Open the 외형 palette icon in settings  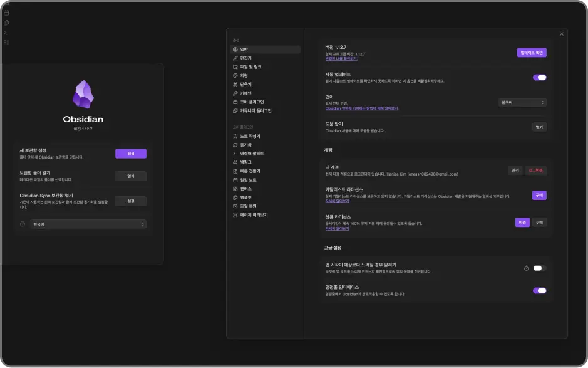tap(235, 75)
